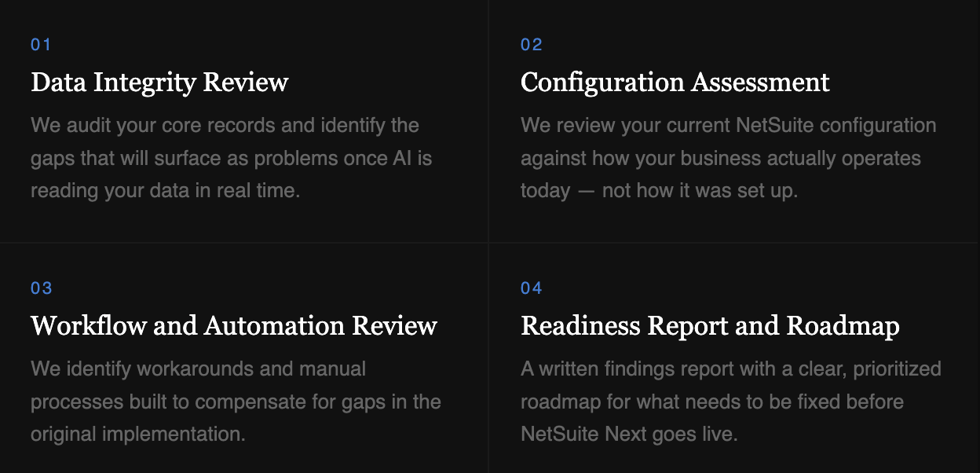Click the blue 01 step number

(41, 45)
